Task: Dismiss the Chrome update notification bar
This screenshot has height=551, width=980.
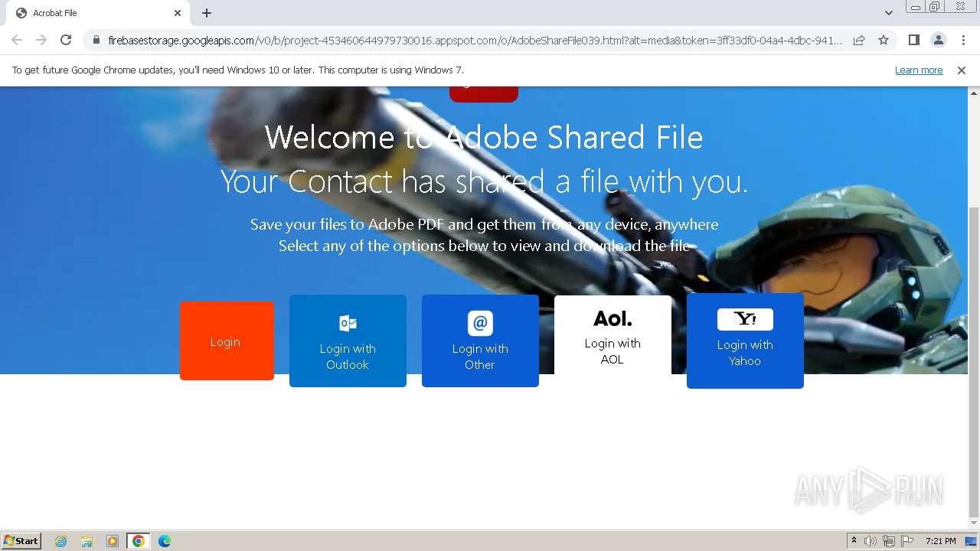Action: [x=962, y=70]
